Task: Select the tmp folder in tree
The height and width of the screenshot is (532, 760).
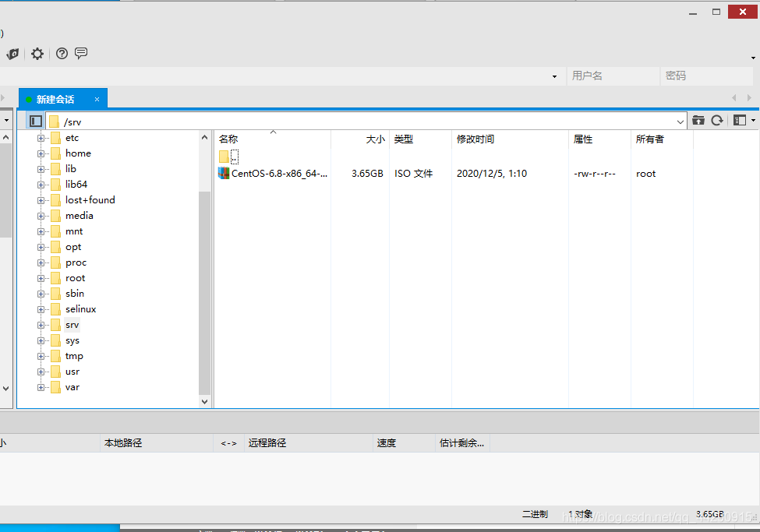Action: (x=74, y=356)
